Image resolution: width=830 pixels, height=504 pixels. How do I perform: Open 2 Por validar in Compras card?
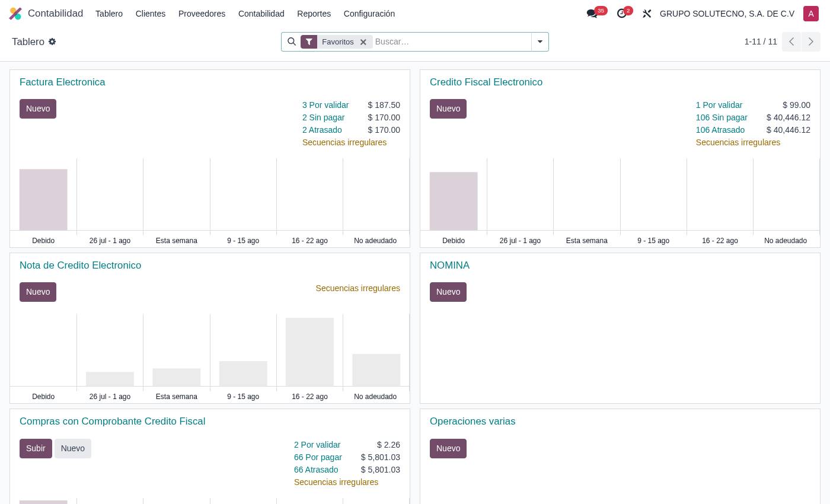(x=317, y=445)
